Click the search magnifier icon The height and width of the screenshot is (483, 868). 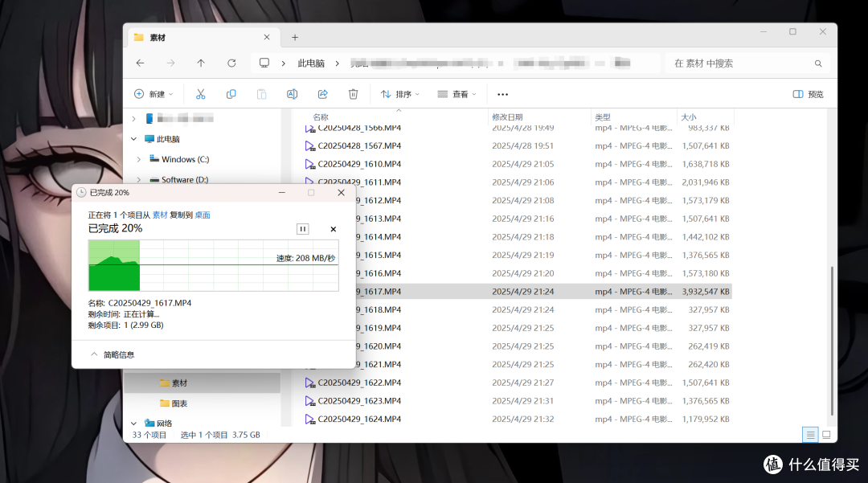point(818,63)
